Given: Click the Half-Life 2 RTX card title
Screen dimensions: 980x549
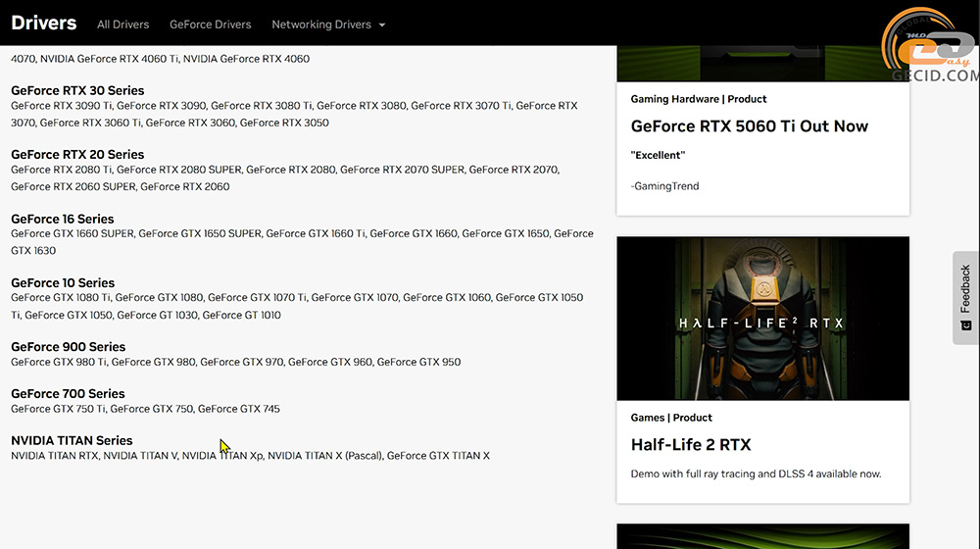Looking at the screenshot, I should [x=691, y=444].
